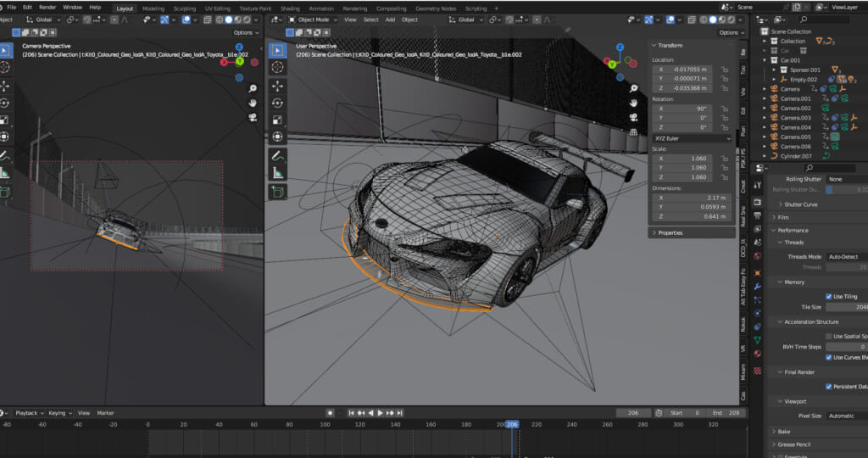
Task: Enable the Use Spatial Splits checkbox
Action: (829, 336)
